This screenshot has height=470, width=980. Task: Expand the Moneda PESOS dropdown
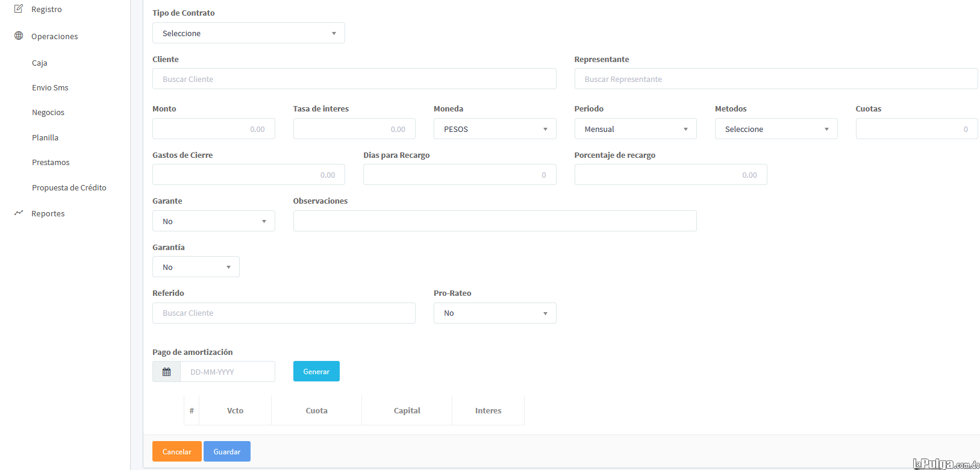pyautogui.click(x=495, y=129)
